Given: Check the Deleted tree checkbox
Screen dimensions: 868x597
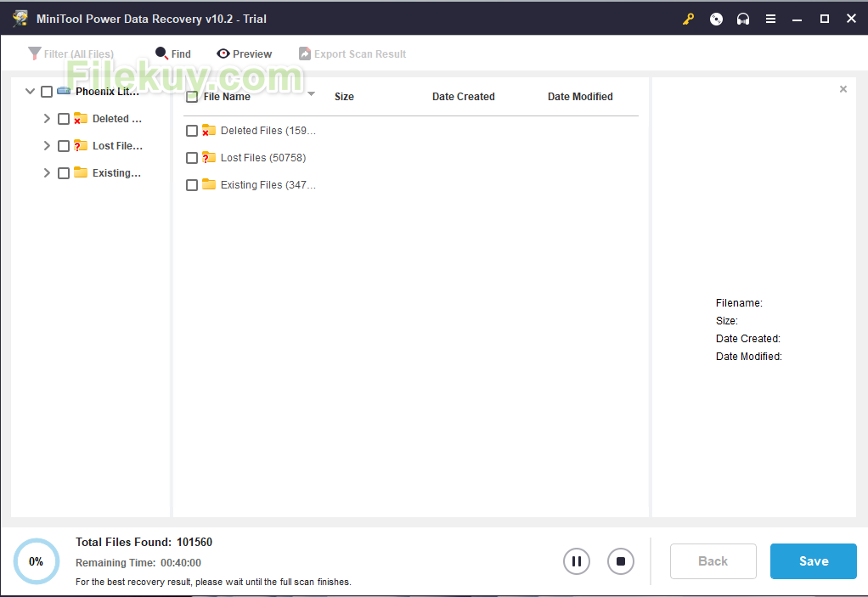Looking at the screenshot, I should pyautogui.click(x=64, y=119).
